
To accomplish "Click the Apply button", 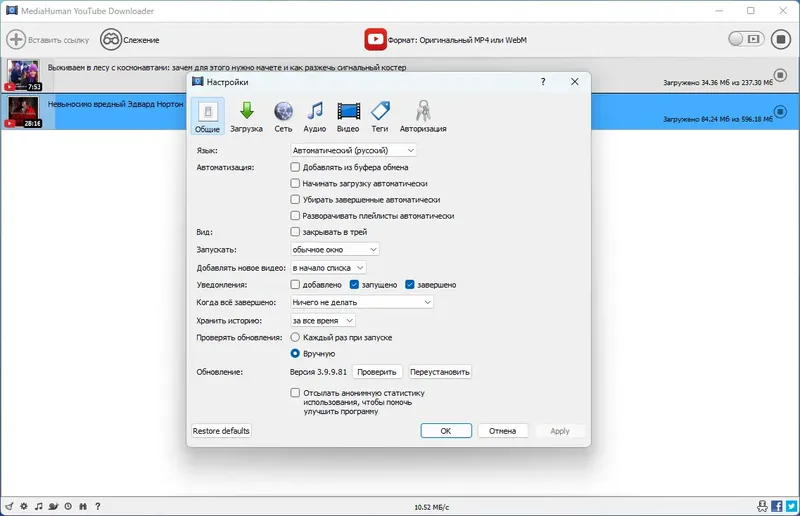I will coord(560,431).
